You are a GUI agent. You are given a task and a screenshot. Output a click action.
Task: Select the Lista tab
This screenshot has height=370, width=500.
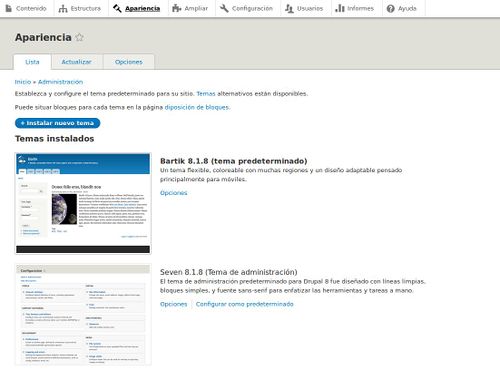32,62
